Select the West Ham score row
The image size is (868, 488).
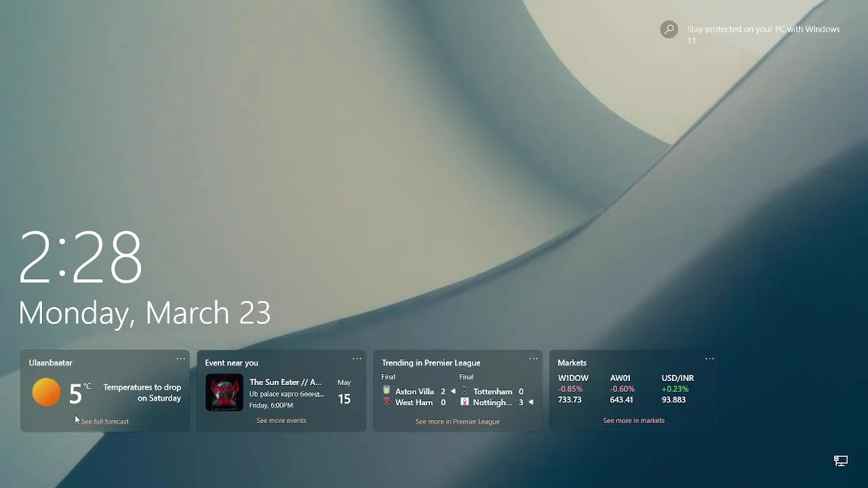click(414, 403)
